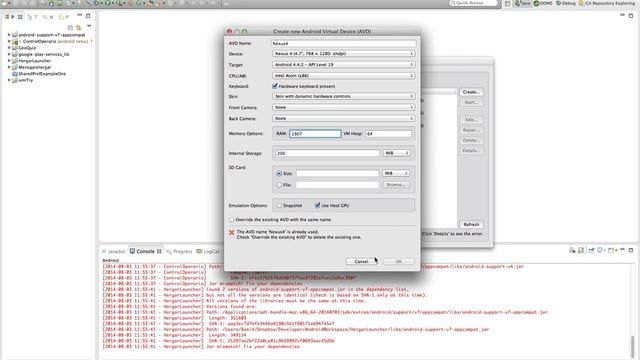The height and width of the screenshot is (360, 640).
Task: Switch to Git Repository Exploring perspective
Action: 607,3
